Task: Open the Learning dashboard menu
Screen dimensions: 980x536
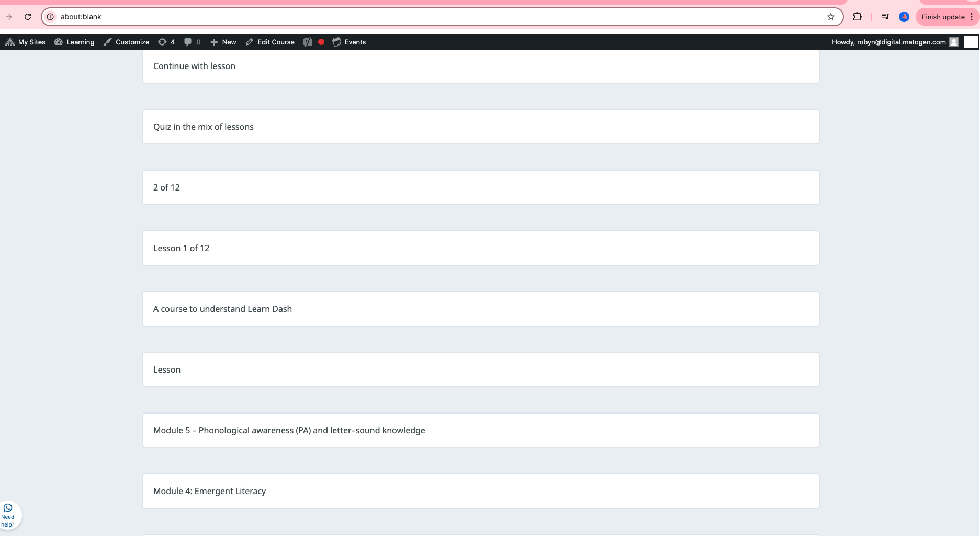Action: pyautogui.click(x=74, y=42)
